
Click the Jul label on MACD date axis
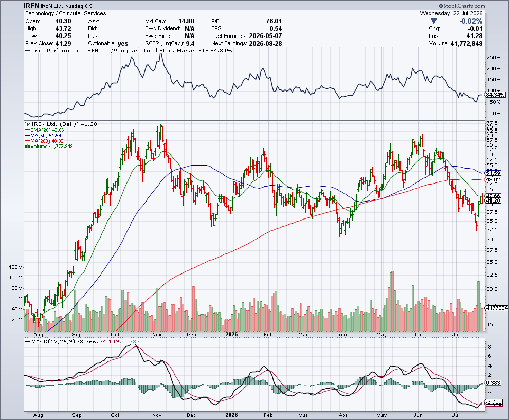coord(456,415)
